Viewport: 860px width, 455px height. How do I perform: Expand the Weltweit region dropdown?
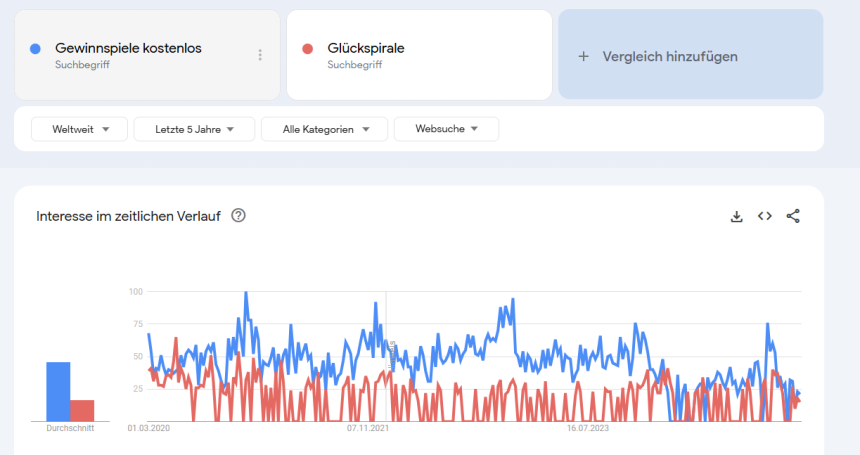[80, 129]
